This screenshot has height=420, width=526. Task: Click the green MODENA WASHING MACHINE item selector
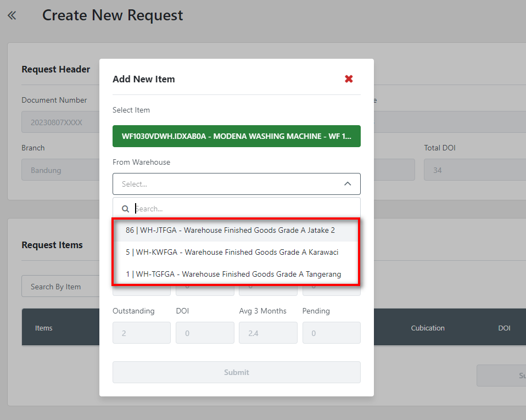click(237, 136)
